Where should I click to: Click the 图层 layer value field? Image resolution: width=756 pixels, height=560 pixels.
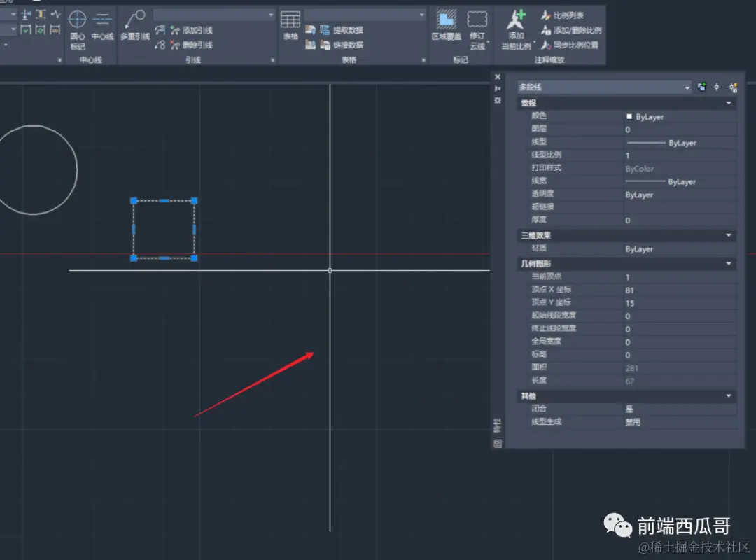click(x=680, y=129)
